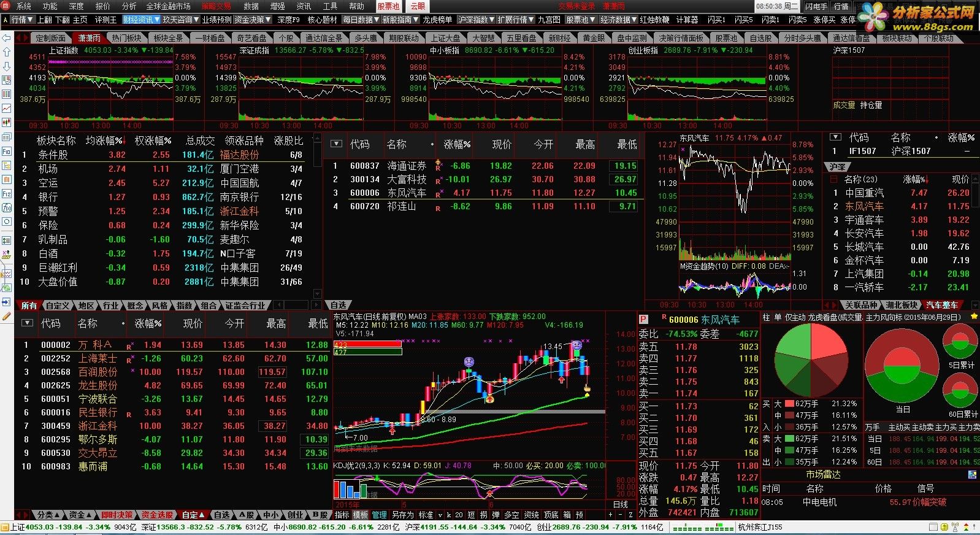Open the 新股指南 dropdown
This screenshot has width=980, height=535.
click(x=400, y=20)
